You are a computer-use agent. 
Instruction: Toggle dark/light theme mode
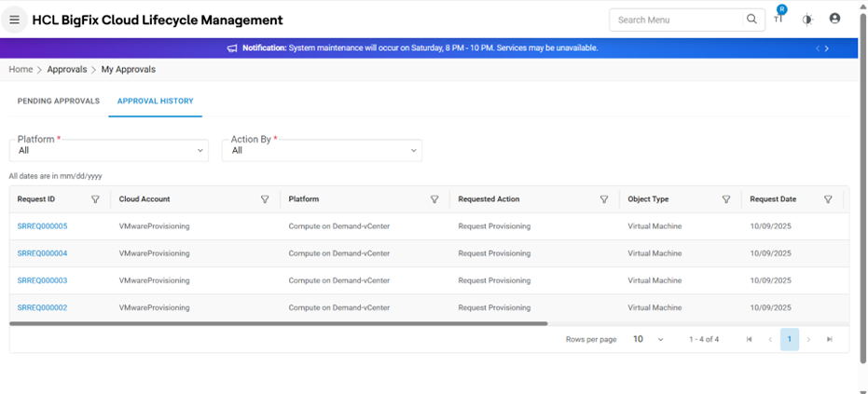807,20
